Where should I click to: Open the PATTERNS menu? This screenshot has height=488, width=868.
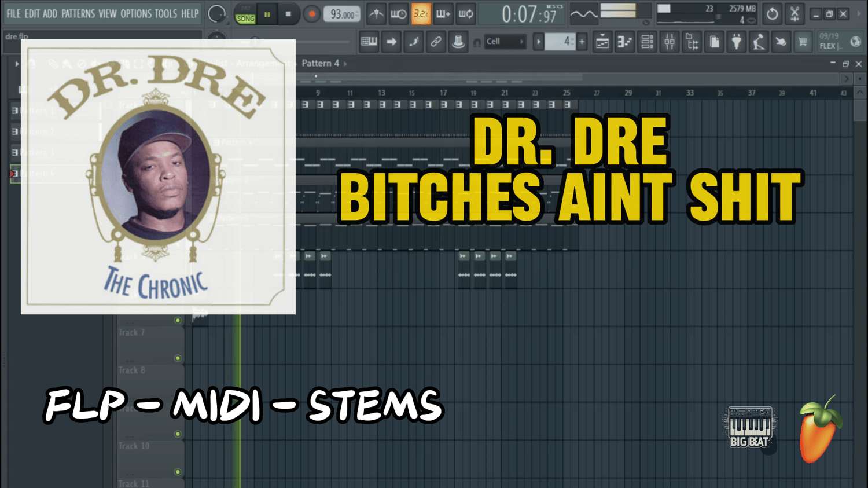[78, 13]
